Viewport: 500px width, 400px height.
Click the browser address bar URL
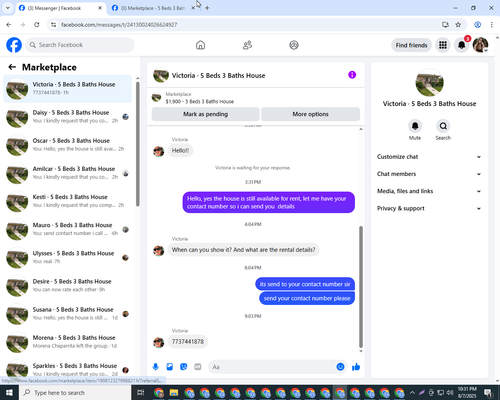tap(119, 25)
